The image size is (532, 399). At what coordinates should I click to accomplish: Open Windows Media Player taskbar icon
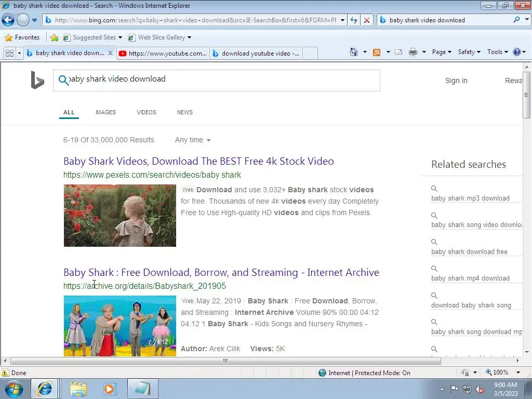click(109, 389)
